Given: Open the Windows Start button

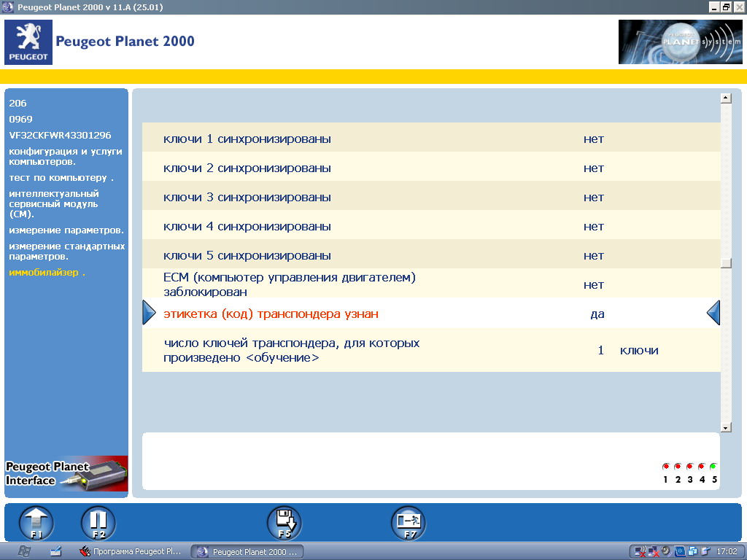Looking at the screenshot, I should click(x=24, y=551).
